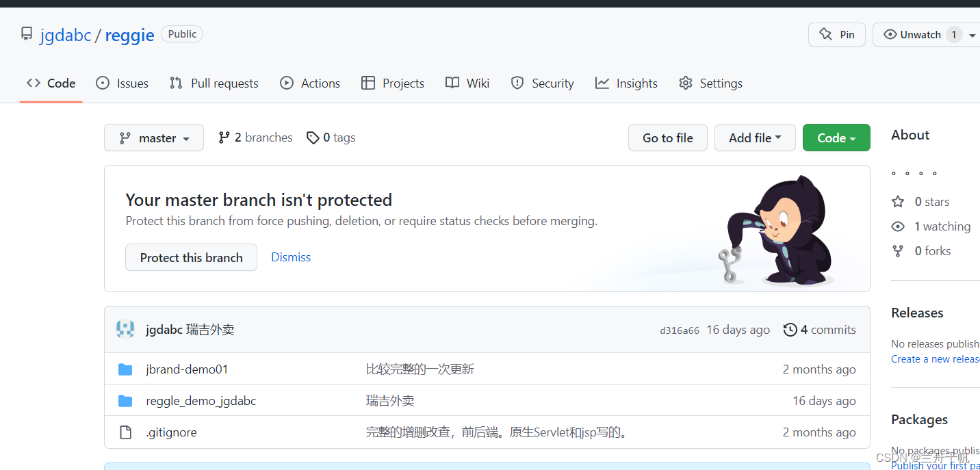This screenshot has height=470, width=980.
Task: Open the Pull requests tab
Action: (x=214, y=83)
